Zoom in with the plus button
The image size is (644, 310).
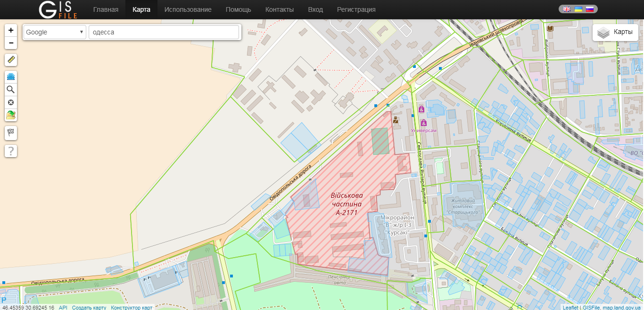coord(11,30)
